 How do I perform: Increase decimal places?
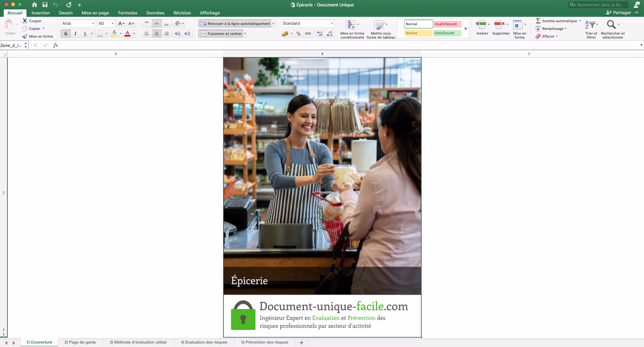coord(320,34)
